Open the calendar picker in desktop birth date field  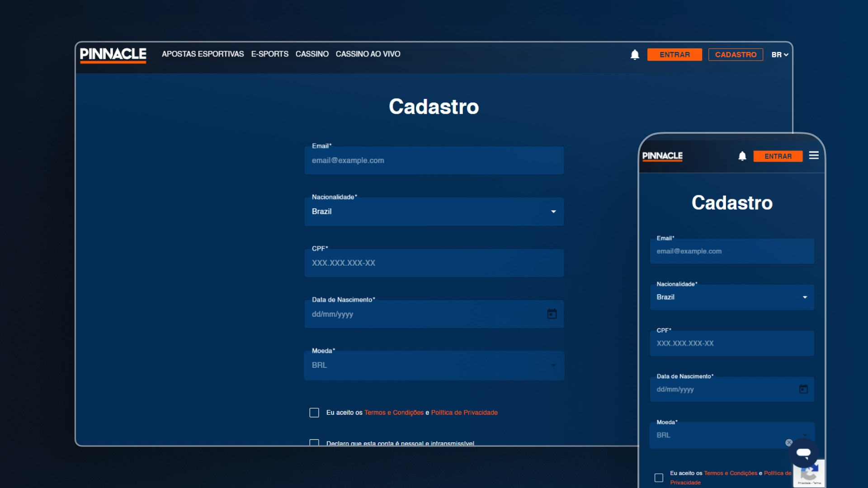pos(552,314)
